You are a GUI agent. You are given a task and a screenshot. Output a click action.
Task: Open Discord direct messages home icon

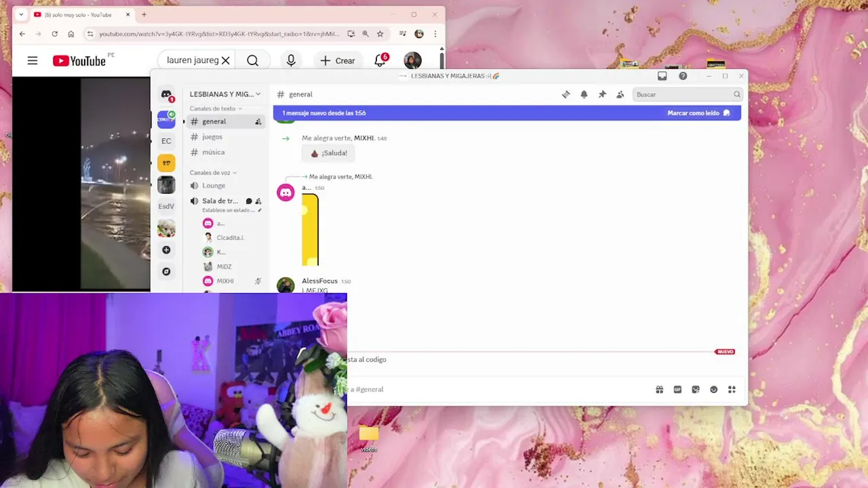click(166, 95)
